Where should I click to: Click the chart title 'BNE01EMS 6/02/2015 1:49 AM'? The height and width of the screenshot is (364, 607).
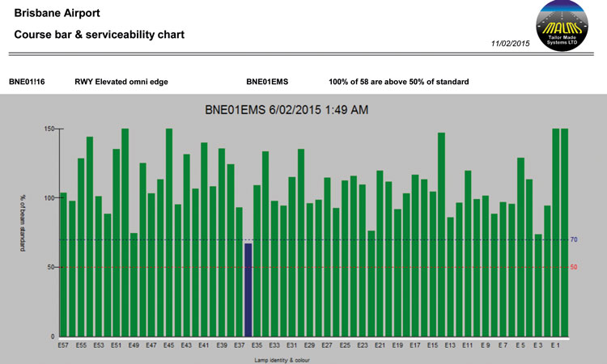[x=287, y=110]
